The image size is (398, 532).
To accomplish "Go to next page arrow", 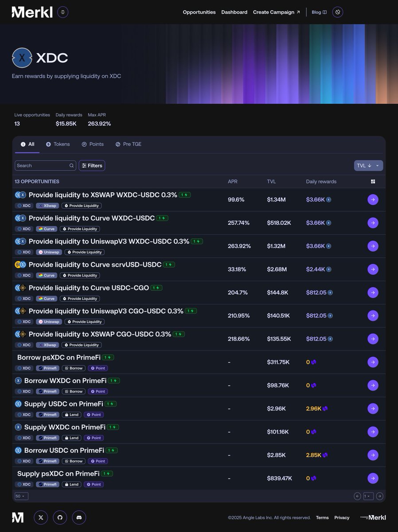I will (379, 496).
